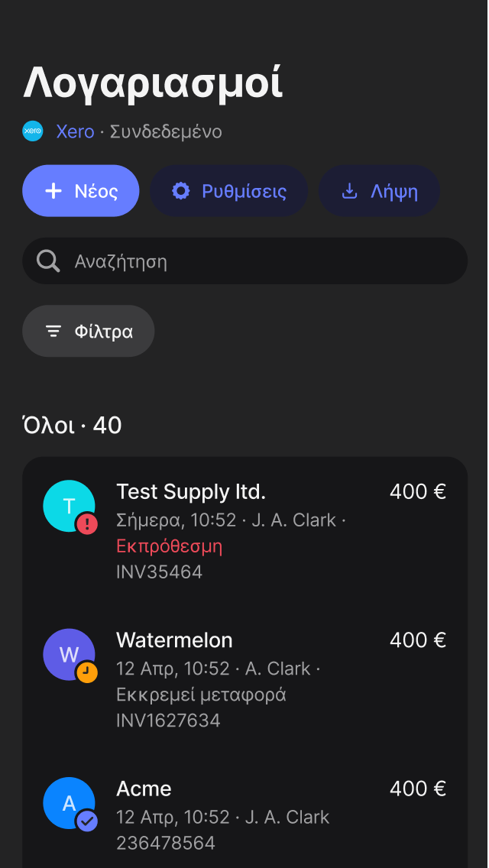Click the Watermelon W avatar
489x868 pixels.
(69, 654)
